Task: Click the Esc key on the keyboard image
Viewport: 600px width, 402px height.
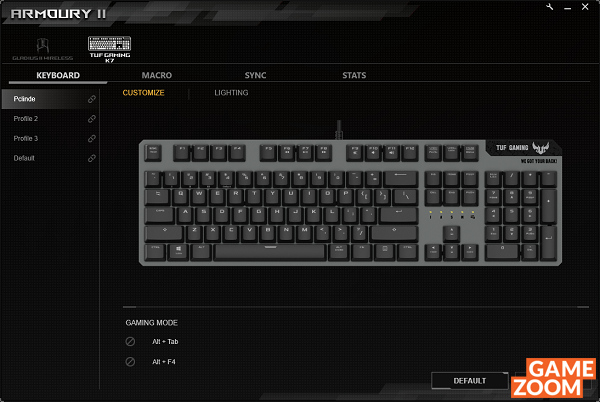Action: (x=153, y=152)
